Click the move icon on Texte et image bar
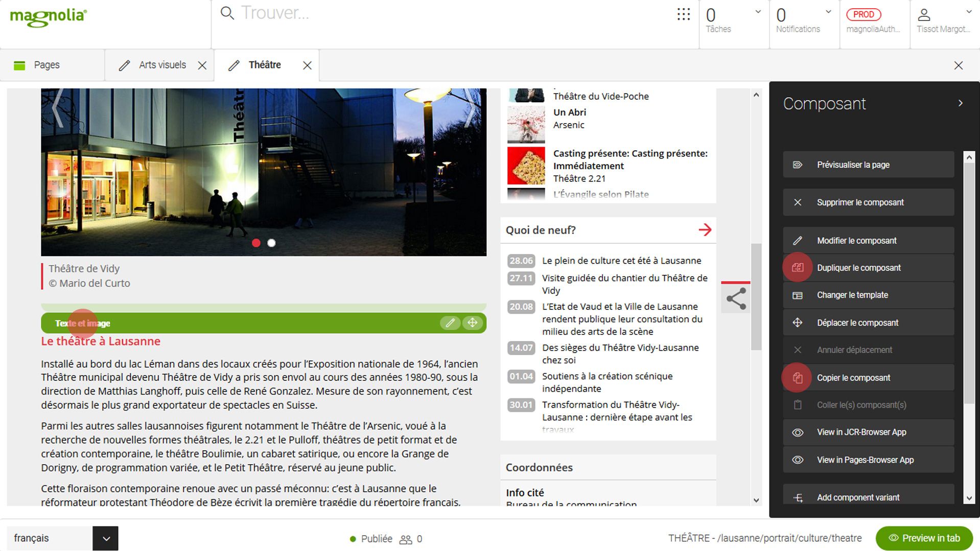 pyautogui.click(x=473, y=323)
